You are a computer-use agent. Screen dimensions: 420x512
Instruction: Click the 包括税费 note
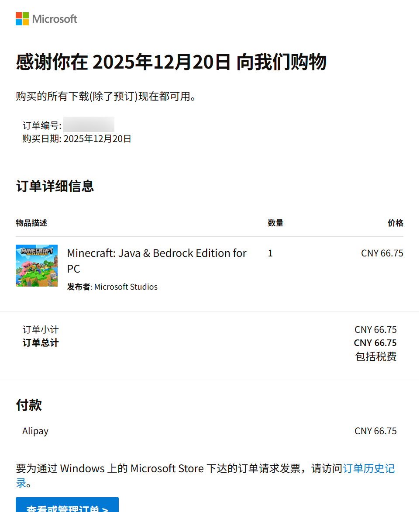point(375,356)
